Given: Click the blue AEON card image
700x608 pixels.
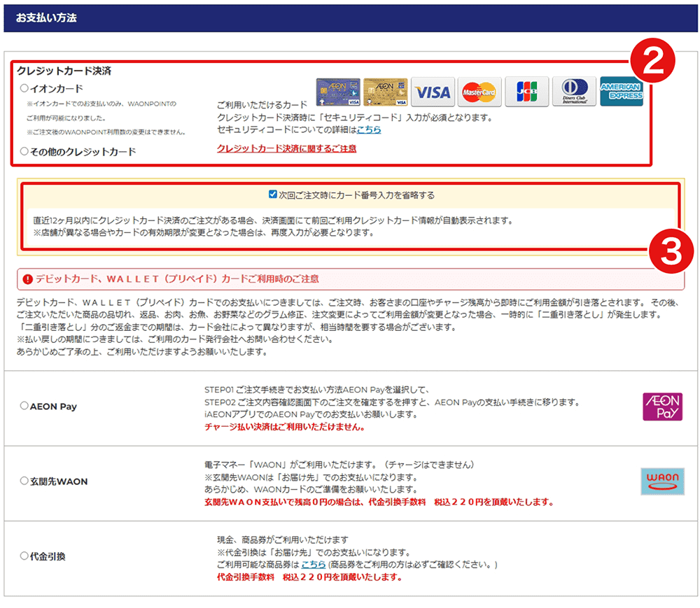Looking at the screenshot, I should tap(338, 92).
